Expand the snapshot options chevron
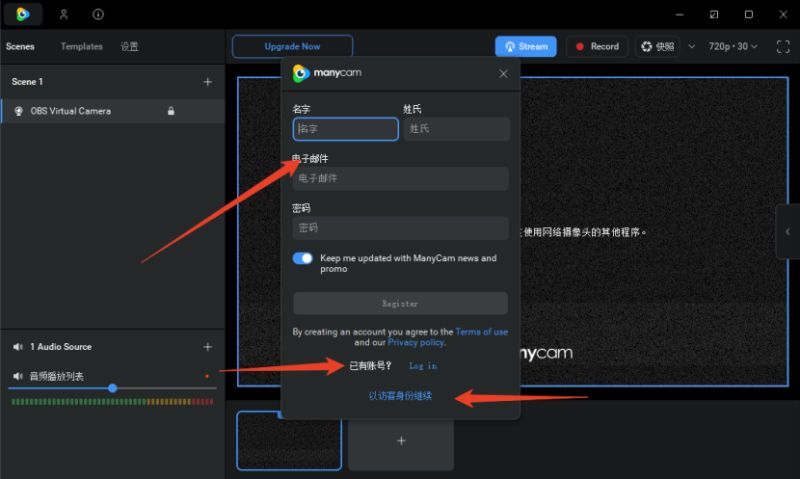Screen dimensions: 800x479 [692, 46]
